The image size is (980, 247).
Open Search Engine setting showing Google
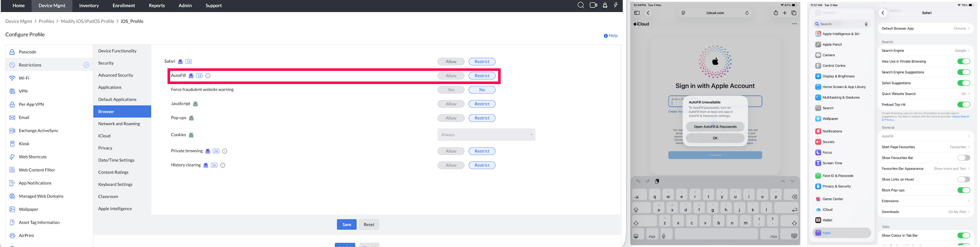point(926,51)
